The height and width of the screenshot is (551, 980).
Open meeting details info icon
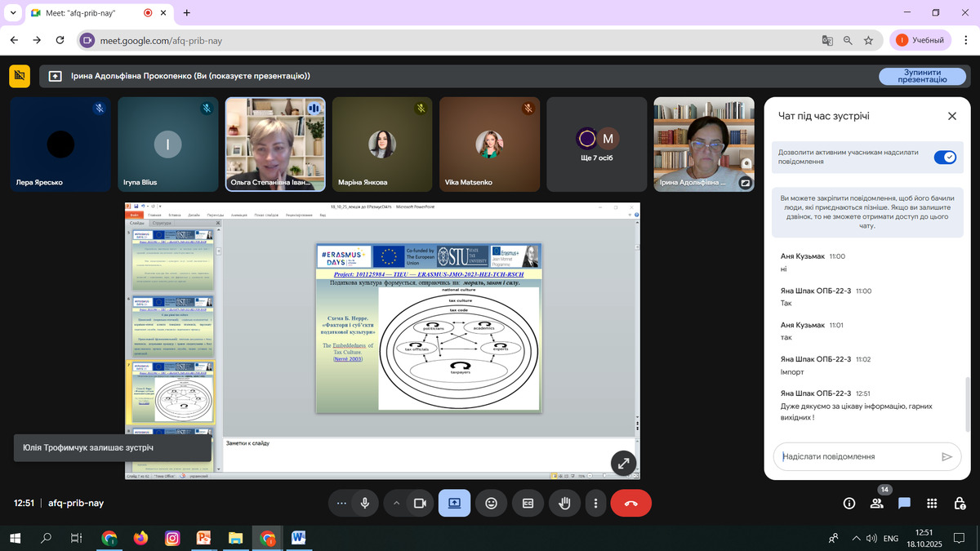tap(849, 504)
